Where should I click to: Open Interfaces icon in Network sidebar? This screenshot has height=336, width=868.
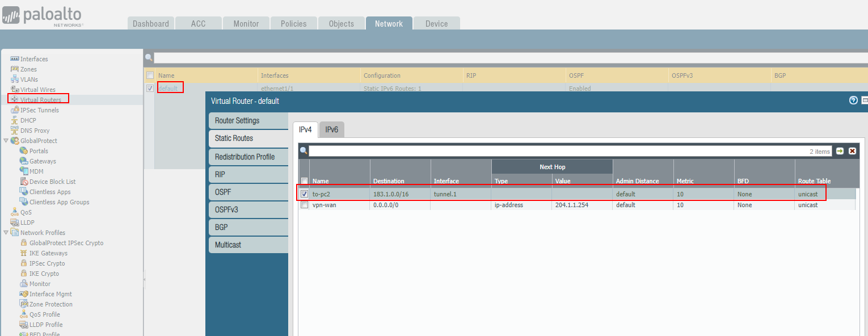[15, 59]
